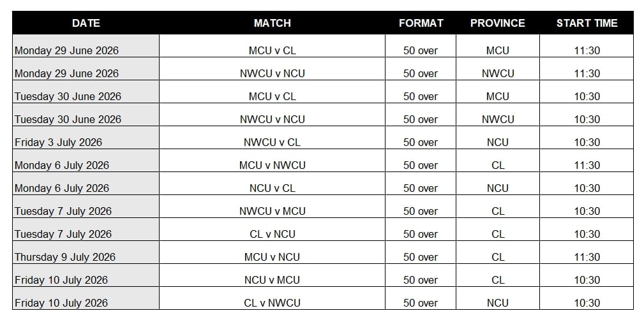
Task: Select the NWCU v CL match cell
Action: tap(272, 142)
